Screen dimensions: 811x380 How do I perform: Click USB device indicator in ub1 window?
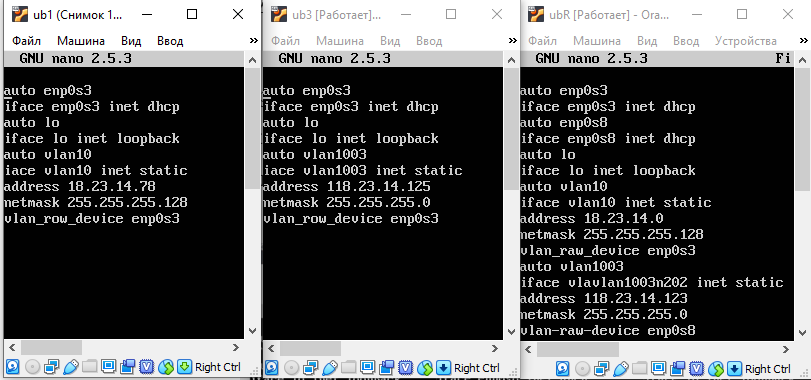70,367
